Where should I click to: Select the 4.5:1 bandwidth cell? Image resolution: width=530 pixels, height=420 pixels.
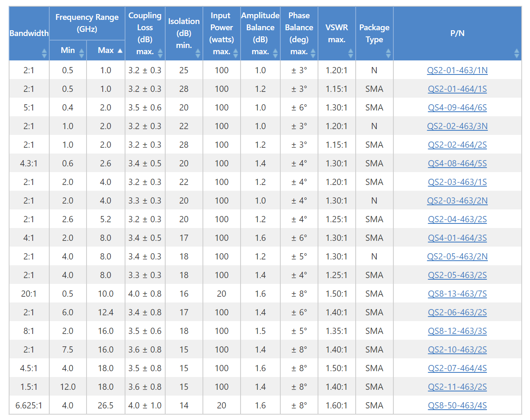pyautogui.click(x=29, y=368)
